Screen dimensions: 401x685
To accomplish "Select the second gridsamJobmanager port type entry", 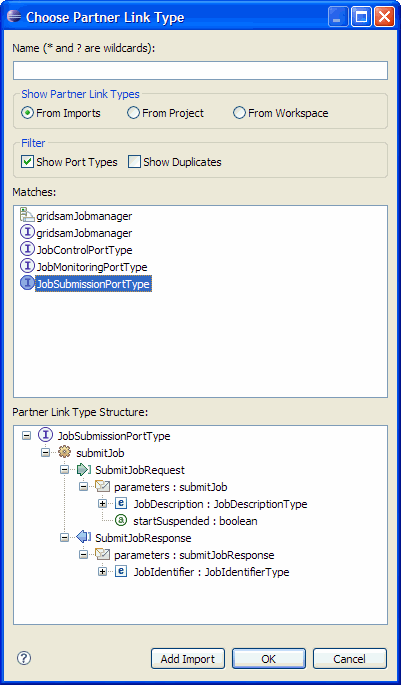I will coord(76,233).
